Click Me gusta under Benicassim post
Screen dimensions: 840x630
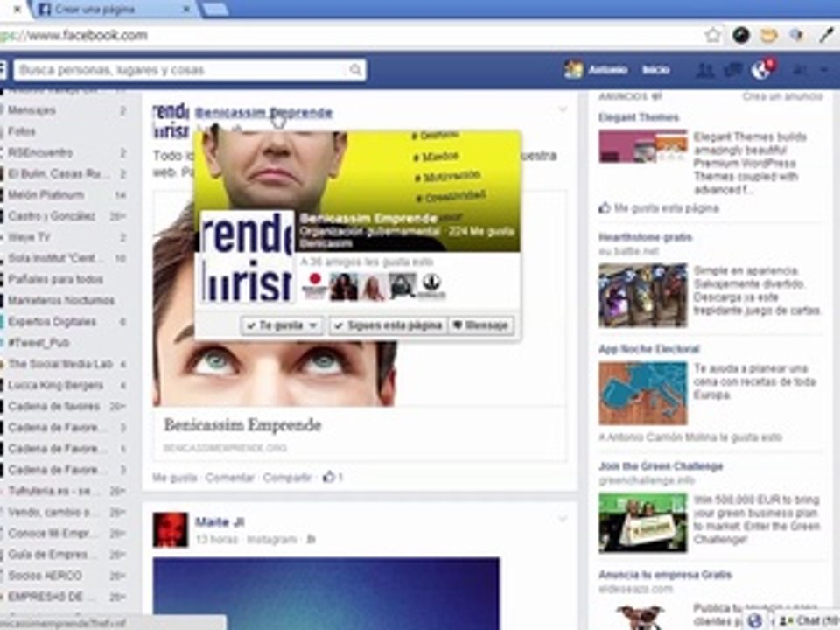point(175,478)
